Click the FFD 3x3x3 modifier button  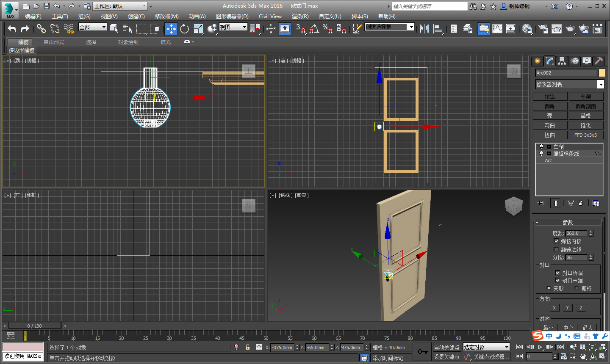pyautogui.click(x=585, y=135)
